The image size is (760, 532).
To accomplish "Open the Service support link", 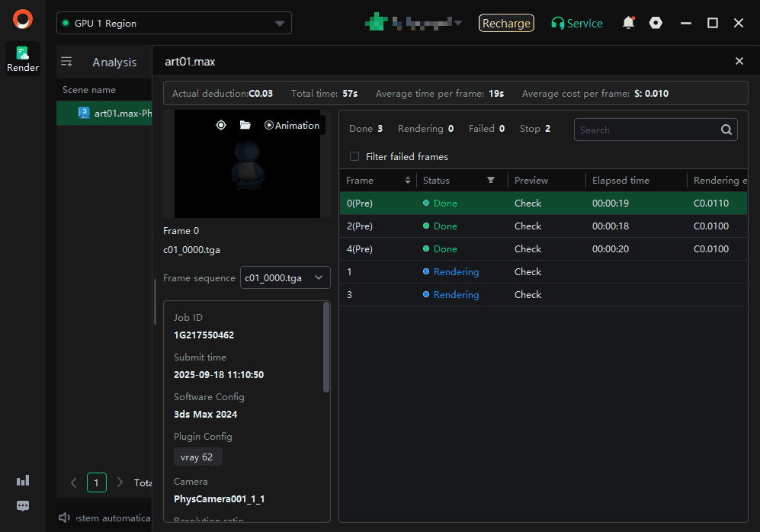I will pyautogui.click(x=576, y=24).
